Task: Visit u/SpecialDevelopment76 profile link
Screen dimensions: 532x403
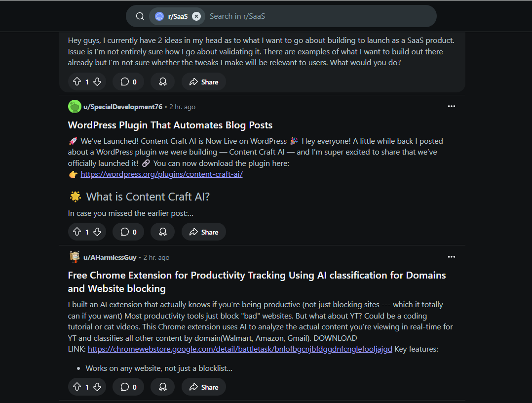Action: coord(123,107)
